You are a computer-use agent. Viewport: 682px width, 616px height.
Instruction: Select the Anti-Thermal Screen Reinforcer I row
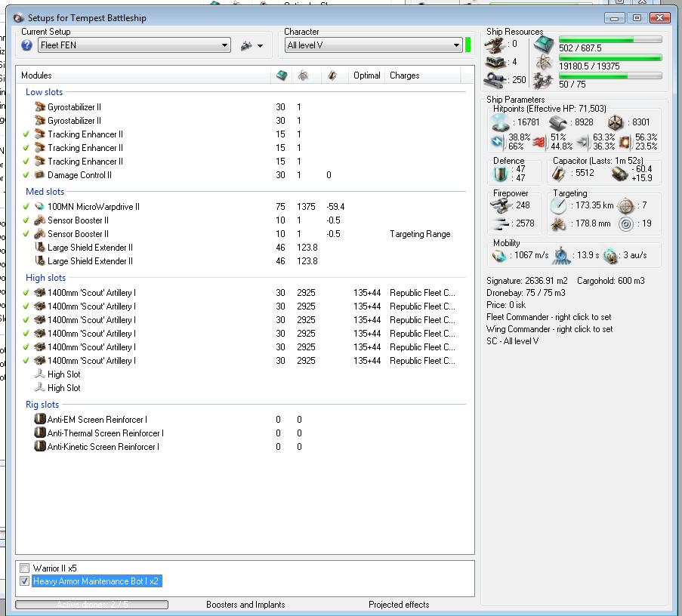tap(243, 433)
